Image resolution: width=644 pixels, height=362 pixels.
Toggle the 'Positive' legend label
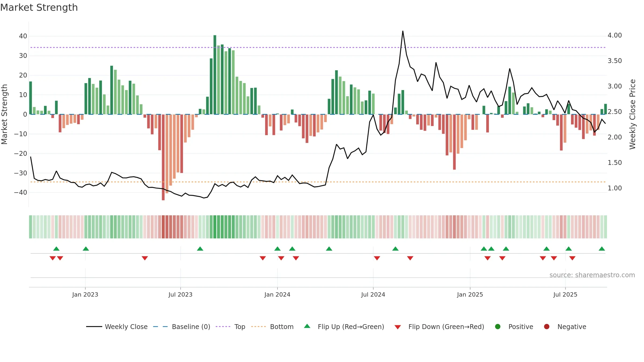521,327
